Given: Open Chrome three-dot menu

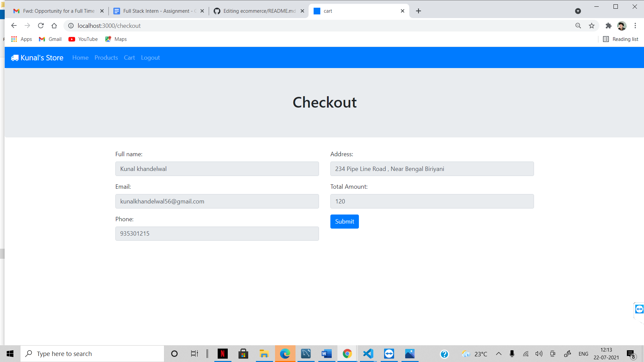Looking at the screenshot, I should click(x=635, y=26).
